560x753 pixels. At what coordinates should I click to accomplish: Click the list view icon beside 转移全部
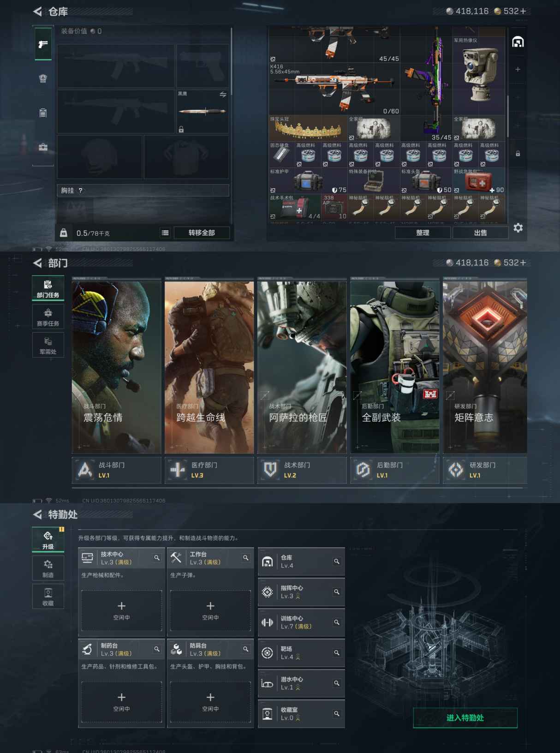[x=165, y=233]
